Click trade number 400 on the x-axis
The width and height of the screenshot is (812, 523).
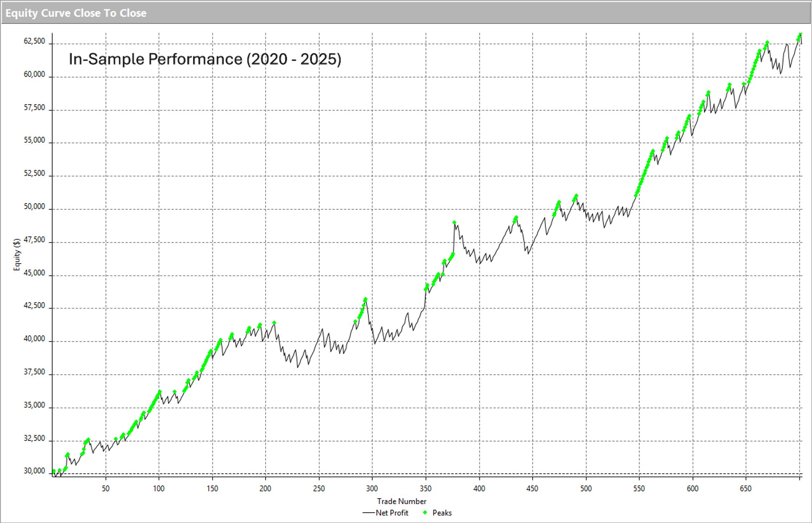point(479,488)
